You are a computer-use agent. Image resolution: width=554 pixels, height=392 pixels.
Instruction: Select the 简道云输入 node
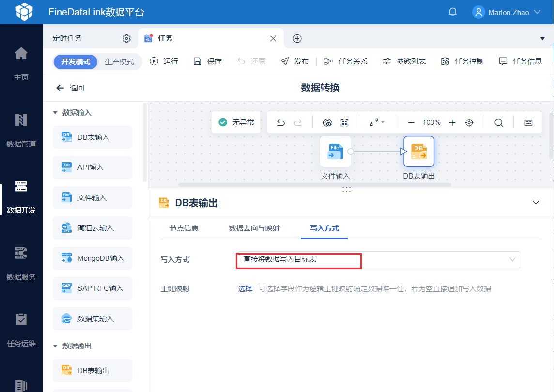click(x=92, y=228)
